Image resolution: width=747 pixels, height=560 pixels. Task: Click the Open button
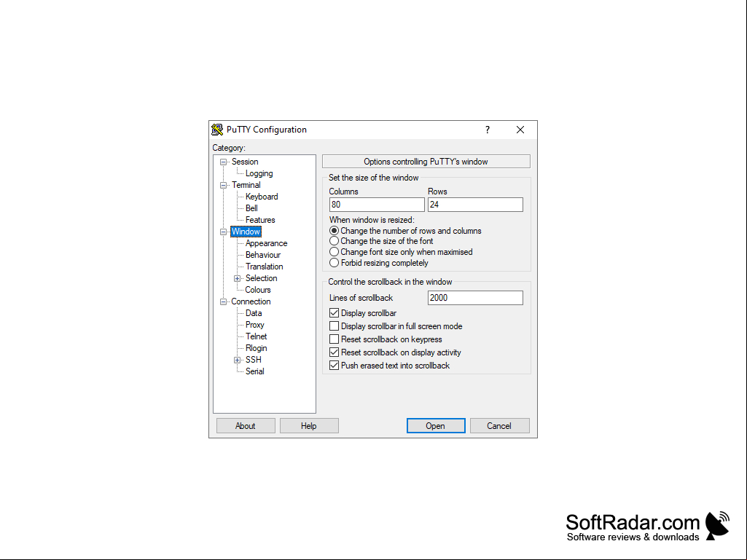(x=436, y=426)
